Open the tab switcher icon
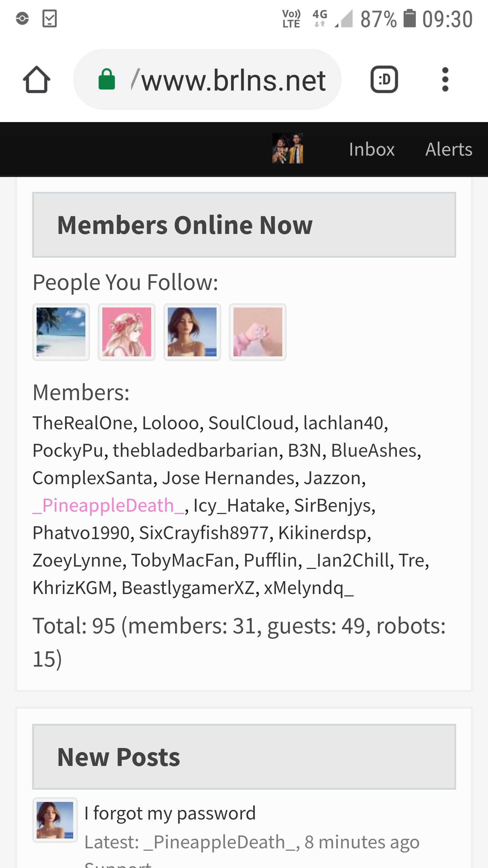Image resolution: width=488 pixels, height=868 pixels. click(384, 79)
